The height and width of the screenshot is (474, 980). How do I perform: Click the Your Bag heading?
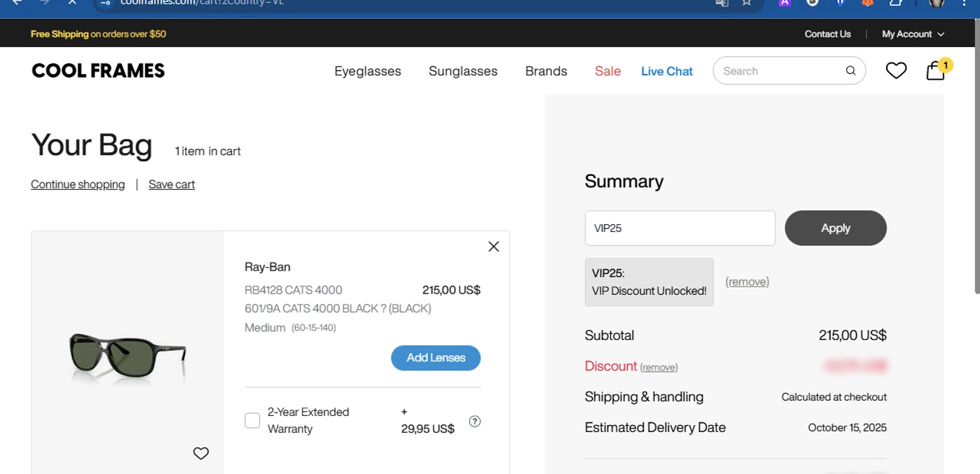tap(91, 145)
